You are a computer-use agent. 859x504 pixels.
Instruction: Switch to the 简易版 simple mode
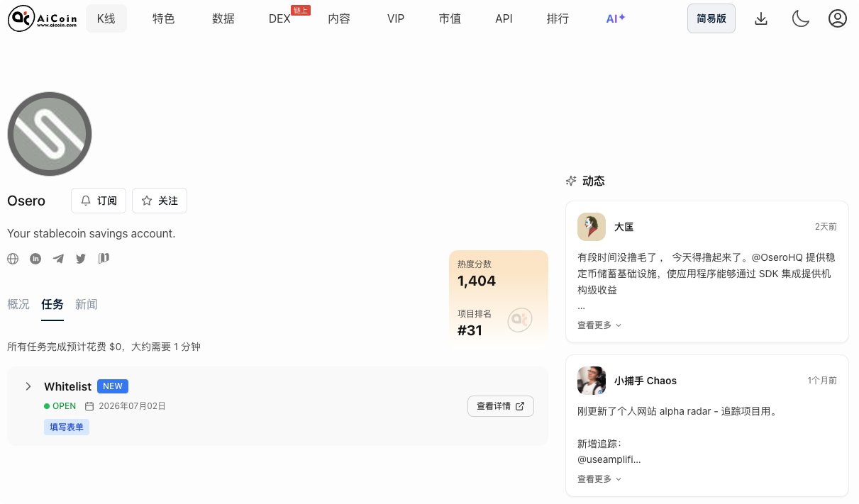pyautogui.click(x=711, y=18)
